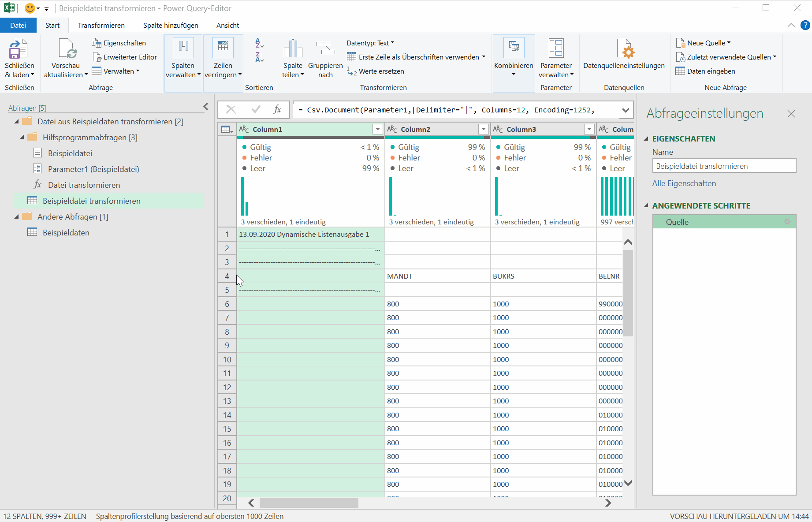Click the Gruppieren nach icon

325,49
